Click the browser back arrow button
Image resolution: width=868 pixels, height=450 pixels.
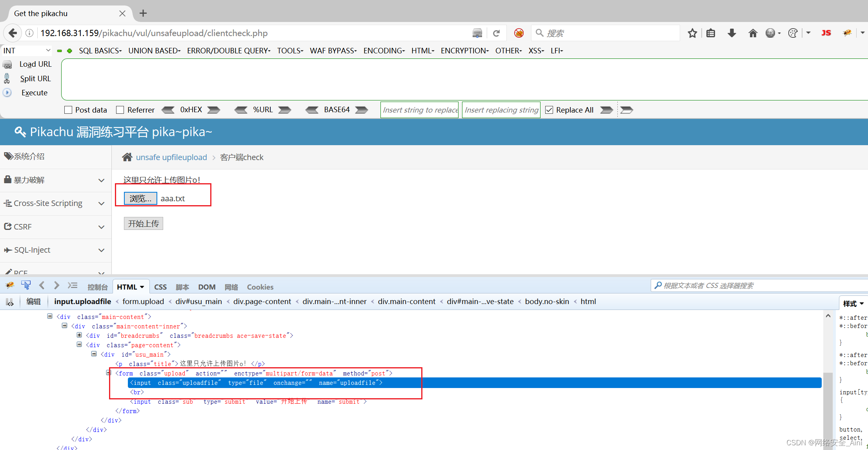pyautogui.click(x=13, y=33)
